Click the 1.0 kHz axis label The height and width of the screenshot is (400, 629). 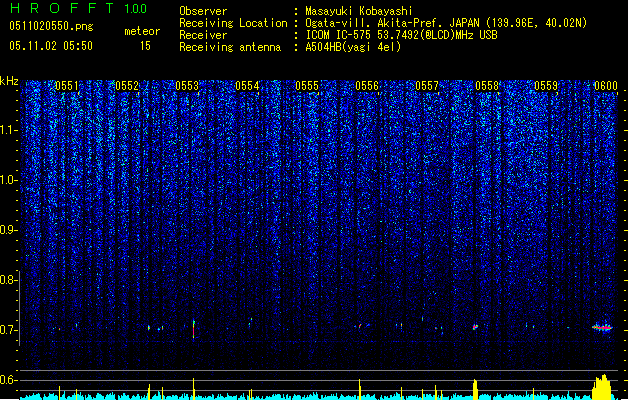click(9, 180)
